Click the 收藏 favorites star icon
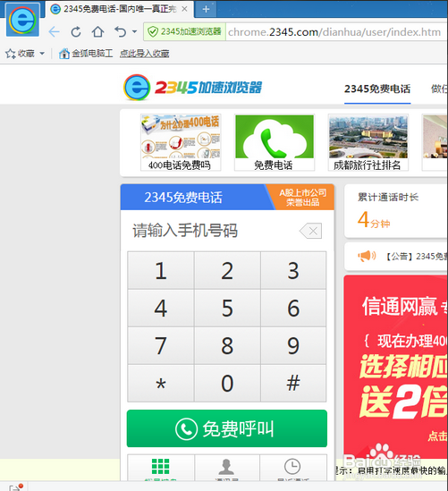Viewport: 448px width, 491px height. (x=11, y=54)
